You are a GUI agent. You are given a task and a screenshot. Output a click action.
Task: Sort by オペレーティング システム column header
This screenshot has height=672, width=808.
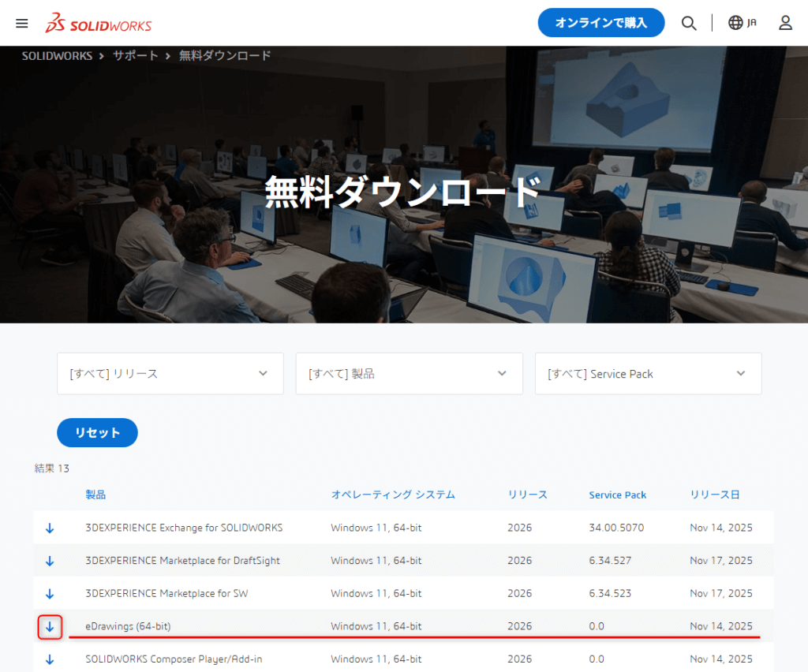click(x=392, y=495)
